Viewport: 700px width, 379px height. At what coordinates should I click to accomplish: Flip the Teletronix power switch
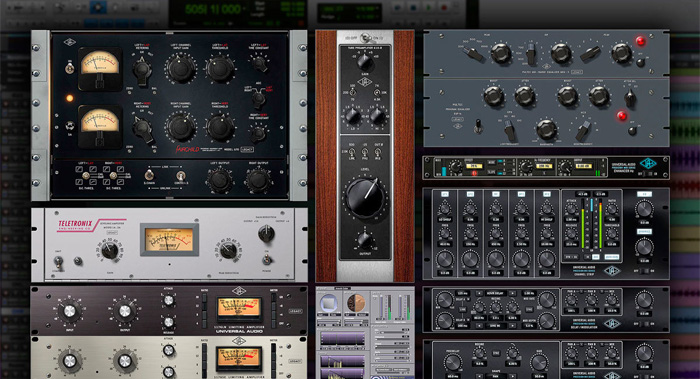pos(267,260)
